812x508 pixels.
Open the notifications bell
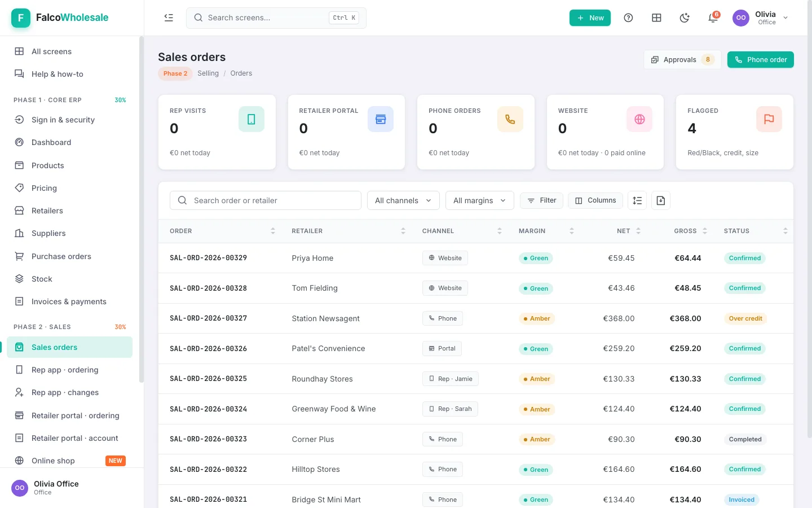[x=713, y=18]
